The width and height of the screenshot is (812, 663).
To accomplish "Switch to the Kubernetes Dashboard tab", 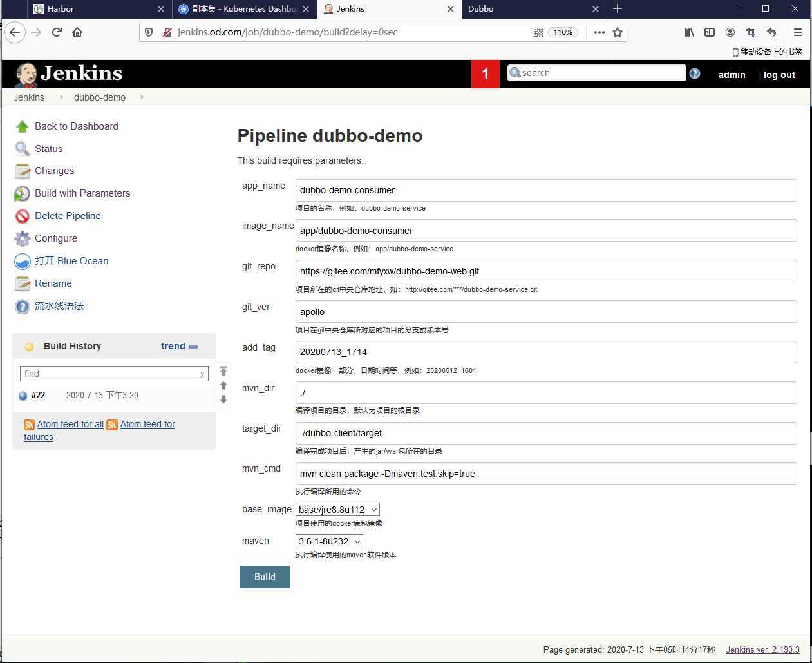I will point(245,9).
